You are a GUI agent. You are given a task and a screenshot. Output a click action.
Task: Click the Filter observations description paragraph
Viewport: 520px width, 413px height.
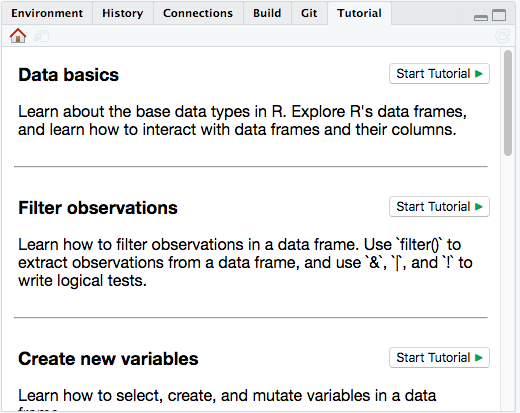[245, 263]
